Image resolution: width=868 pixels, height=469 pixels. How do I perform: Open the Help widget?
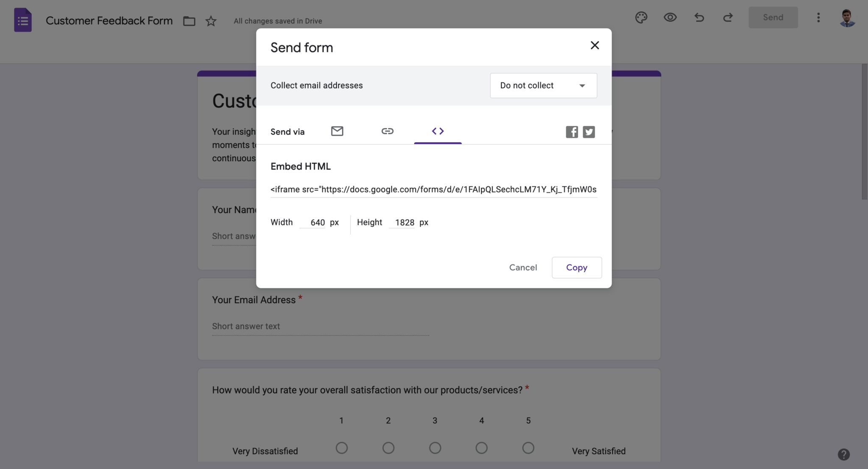(x=843, y=454)
